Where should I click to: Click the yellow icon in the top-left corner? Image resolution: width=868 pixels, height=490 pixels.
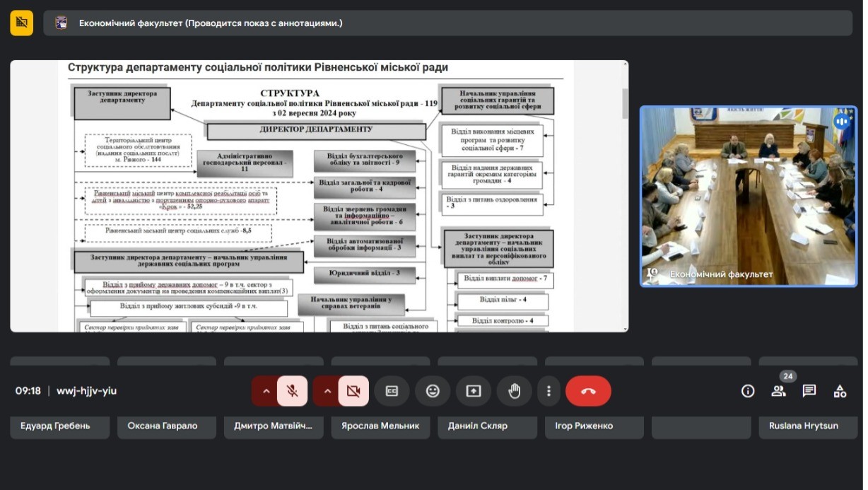pos(21,23)
